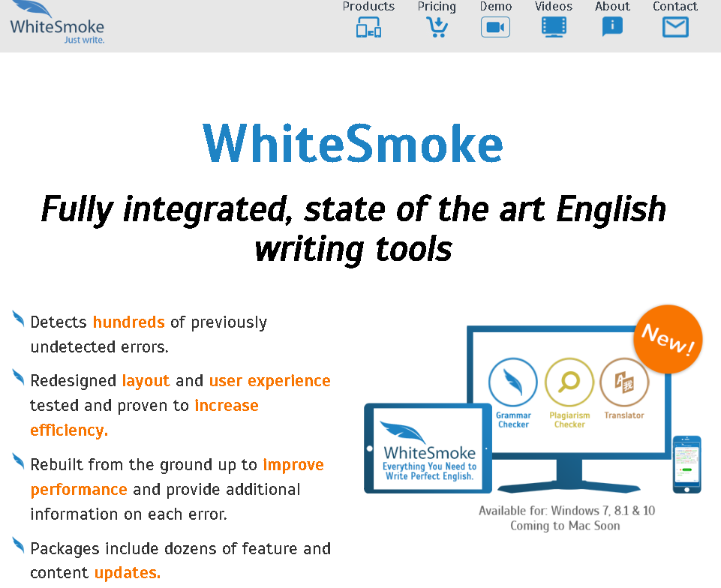Click the smartphone illustration
The image size is (721, 588).
pos(687,464)
